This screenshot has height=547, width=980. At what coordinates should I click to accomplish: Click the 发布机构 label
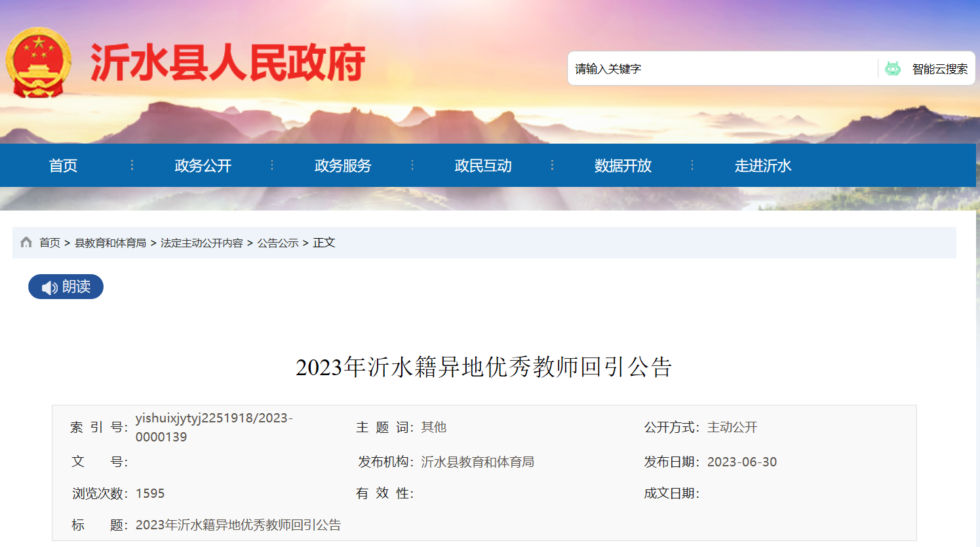pyautogui.click(x=386, y=462)
